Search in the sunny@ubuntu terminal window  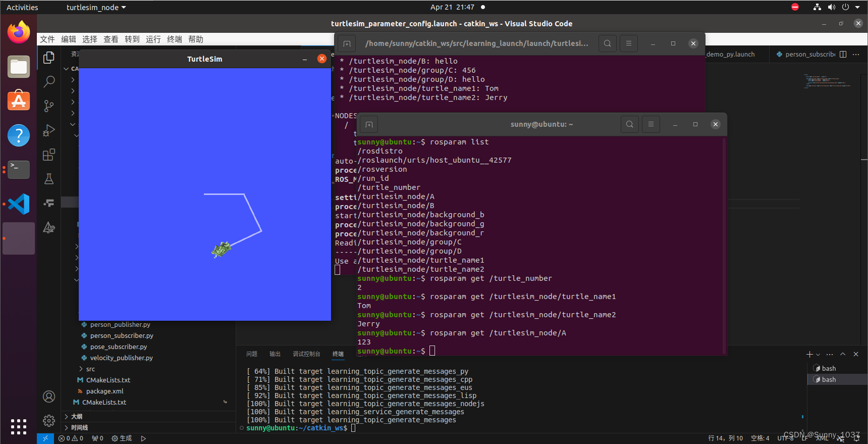click(629, 124)
